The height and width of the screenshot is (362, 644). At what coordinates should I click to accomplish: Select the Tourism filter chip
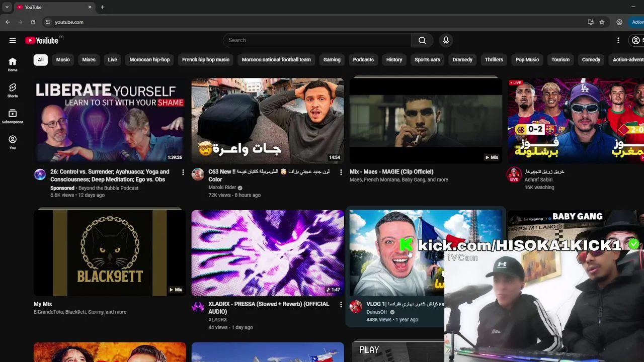pyautogui.click(x=560, y=60)
